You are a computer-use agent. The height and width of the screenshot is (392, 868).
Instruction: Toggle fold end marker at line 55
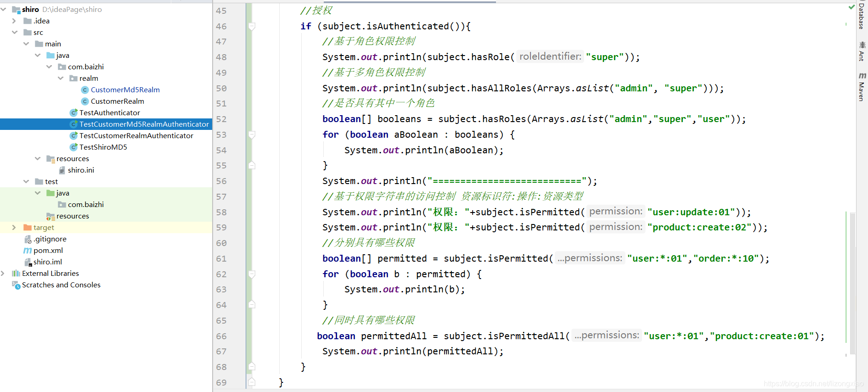pos(252,165)
